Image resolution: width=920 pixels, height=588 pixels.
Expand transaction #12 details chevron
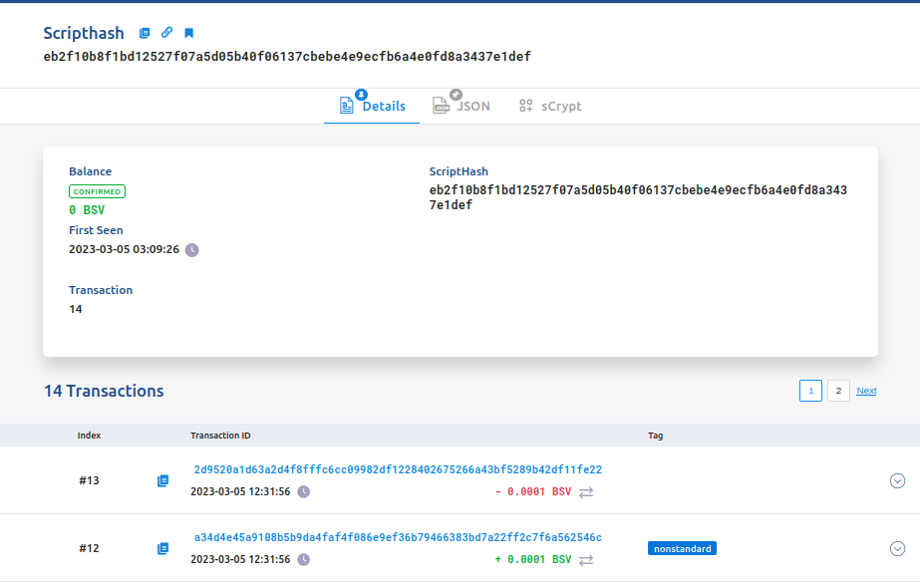pyautogui.click(x=897, y=549)
